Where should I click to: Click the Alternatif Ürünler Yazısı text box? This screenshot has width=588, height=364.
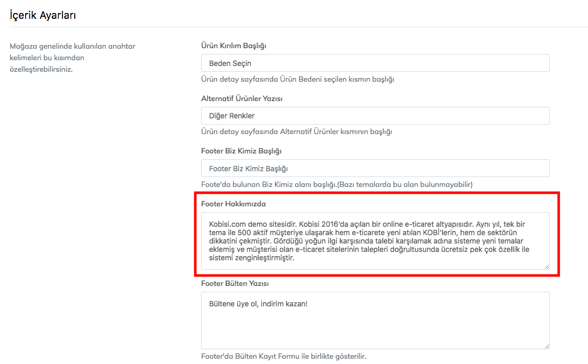click(375, 116)
